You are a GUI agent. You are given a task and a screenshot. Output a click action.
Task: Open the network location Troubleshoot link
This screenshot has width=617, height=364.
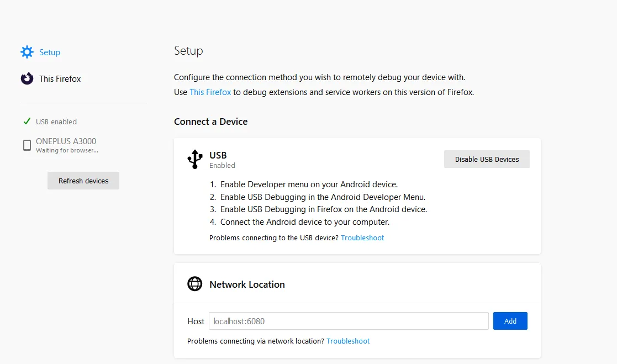coord(348,341)
